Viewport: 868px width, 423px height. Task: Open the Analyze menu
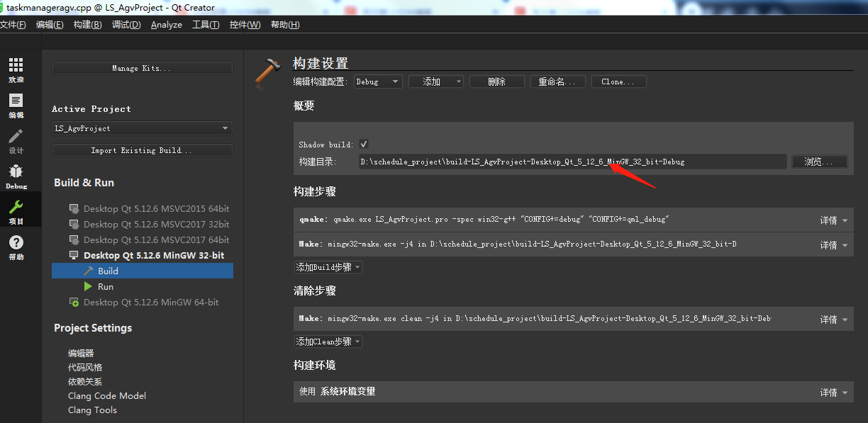pyautogui.click(x=167, y=25)
